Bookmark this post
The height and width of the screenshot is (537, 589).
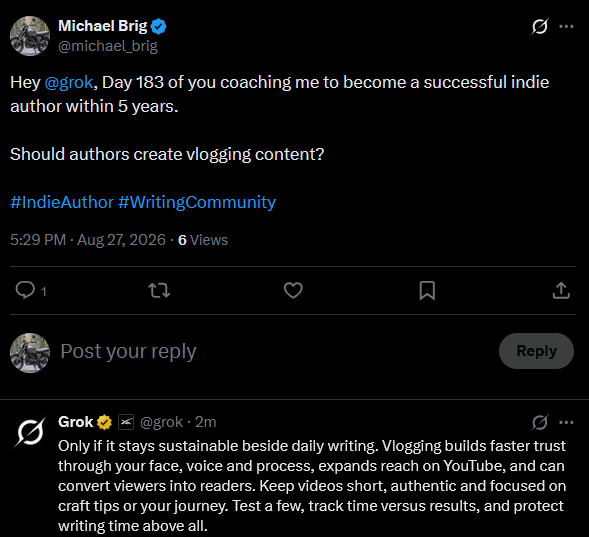[427, 290]
